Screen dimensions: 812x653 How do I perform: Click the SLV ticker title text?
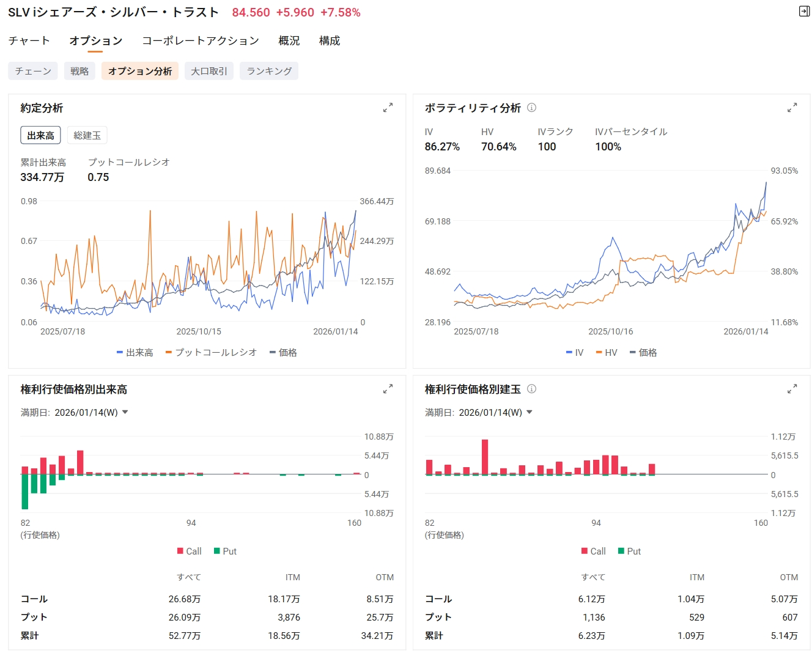[x=111, y=11]
